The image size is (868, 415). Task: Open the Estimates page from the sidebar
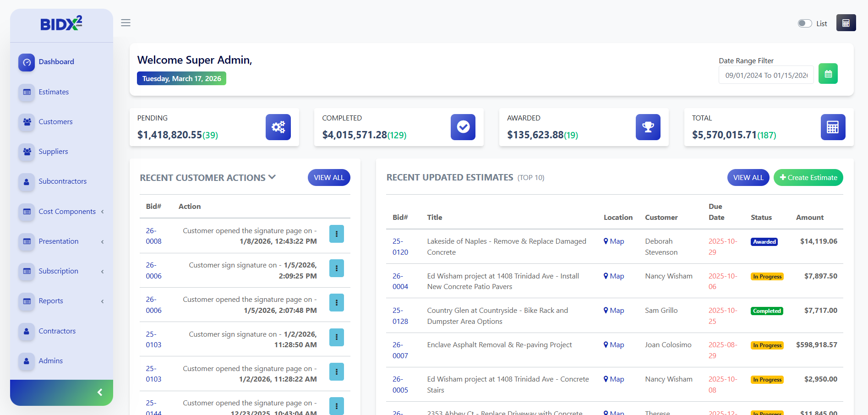[26, 93]
